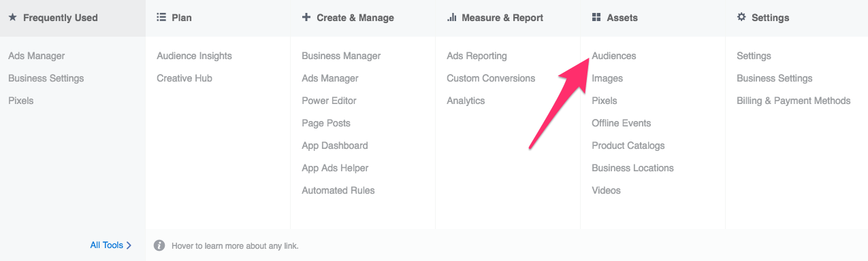Select Power Editor under Create & Manage
The height and width of the screenshot is (261, 868).
[329, 101]
